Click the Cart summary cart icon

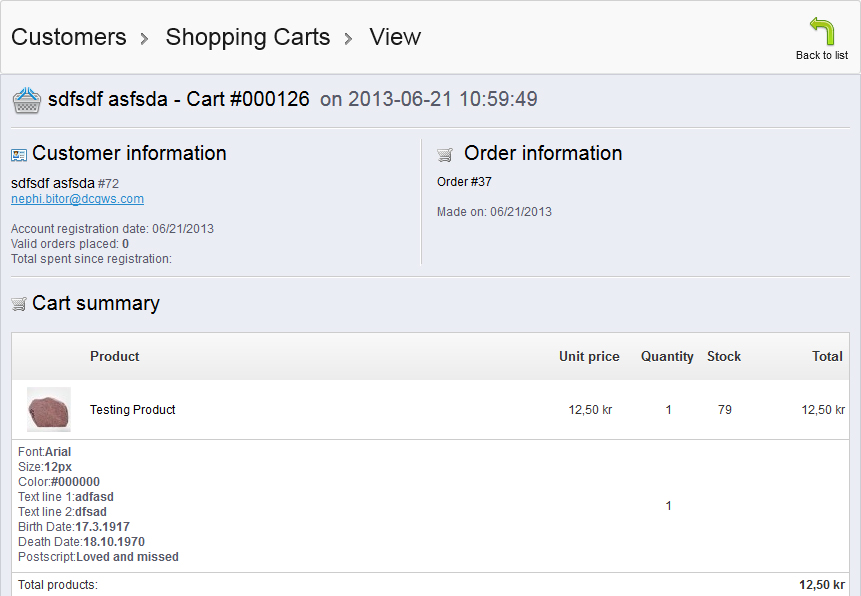pos(19,304)
